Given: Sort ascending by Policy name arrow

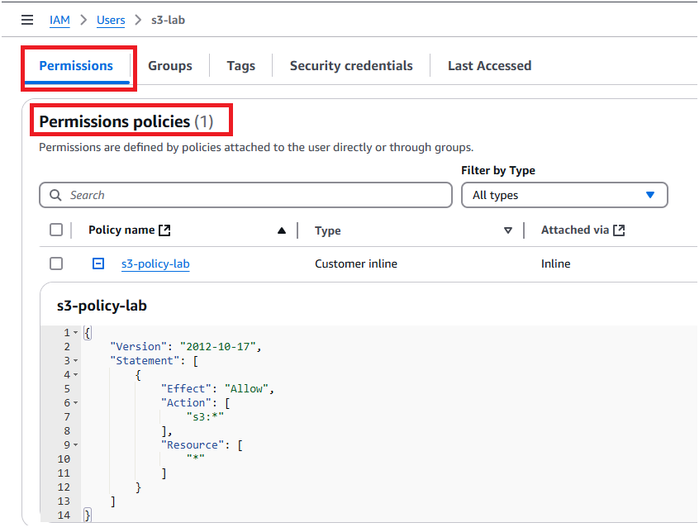Looking at the screenshot, I should click(282, 231).
